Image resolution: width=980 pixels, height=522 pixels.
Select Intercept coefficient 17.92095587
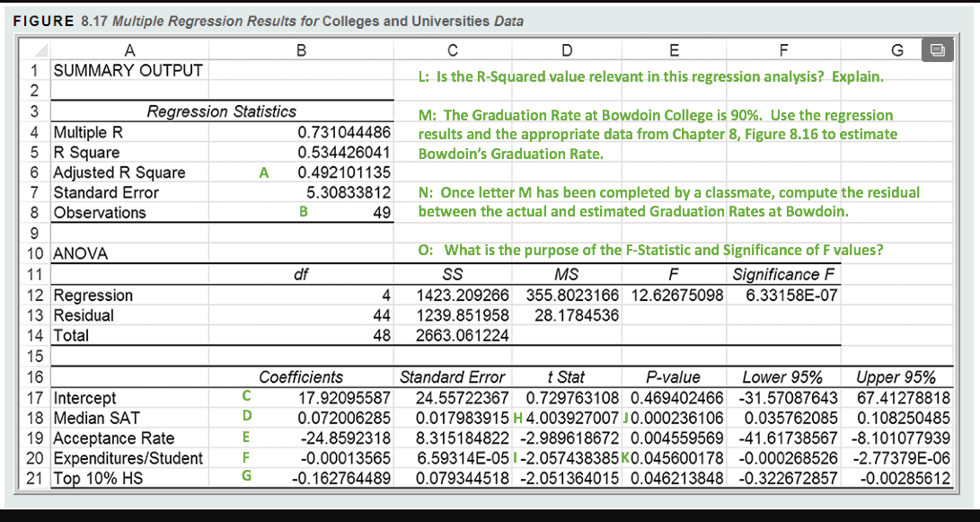(x=344, y=398)
